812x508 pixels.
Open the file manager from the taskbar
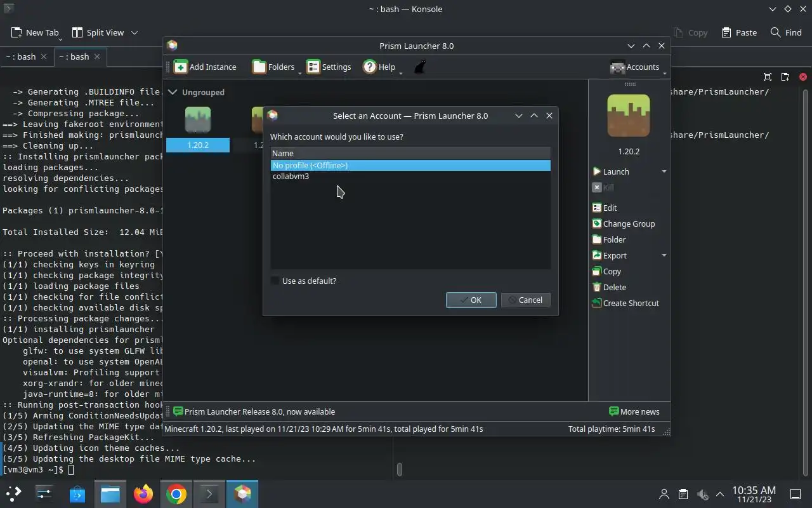(x=110, y=493)
